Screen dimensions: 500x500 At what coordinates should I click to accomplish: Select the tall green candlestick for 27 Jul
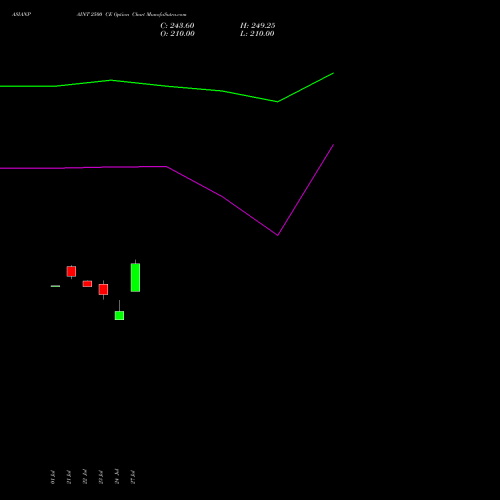point(135,277)
